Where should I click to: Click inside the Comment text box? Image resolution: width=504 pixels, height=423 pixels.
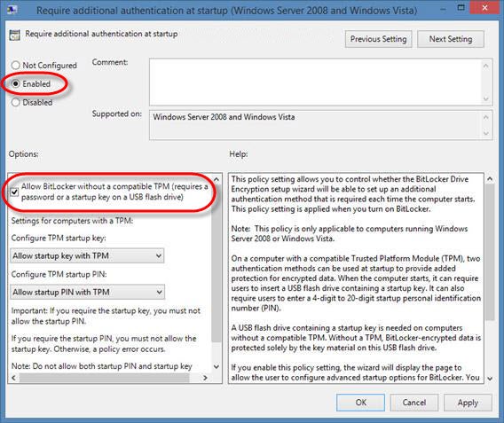pyautogui.click(x=315, y=82)
